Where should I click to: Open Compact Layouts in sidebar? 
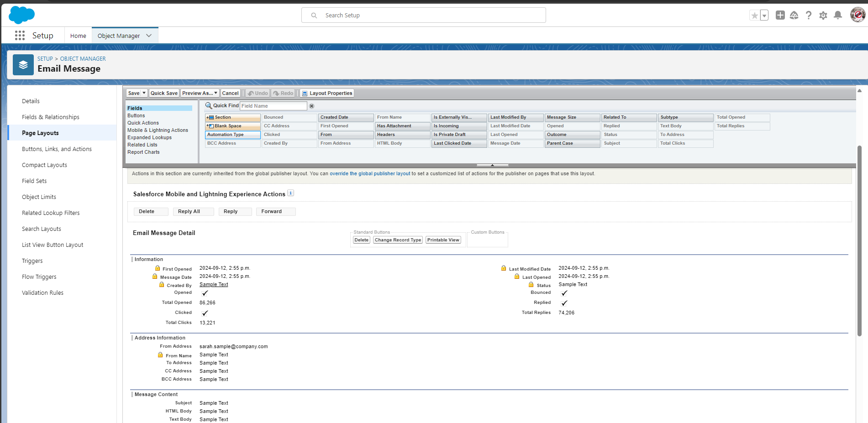[44, 165]
